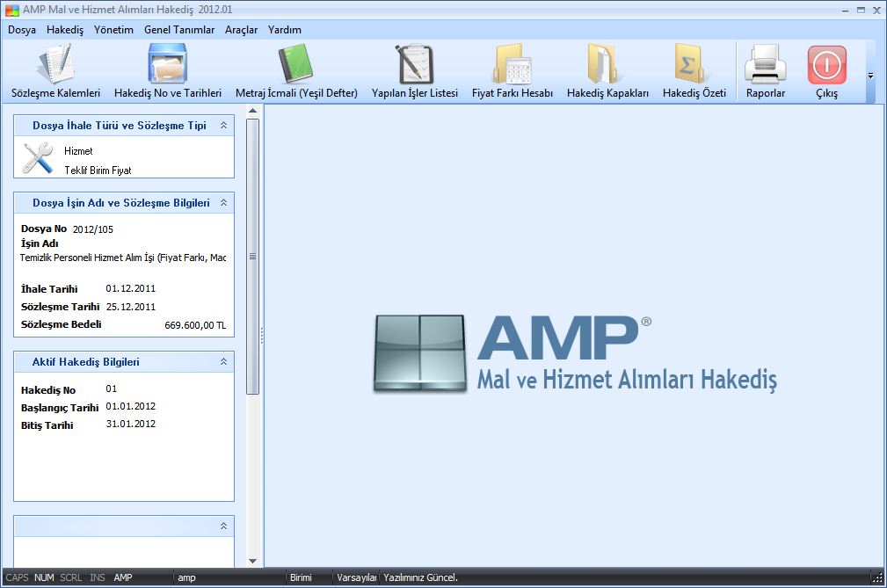Image resolution: width=887 pixels, height=588 pixels.
Task: Open the Yönetim menu
Action: 113,30
